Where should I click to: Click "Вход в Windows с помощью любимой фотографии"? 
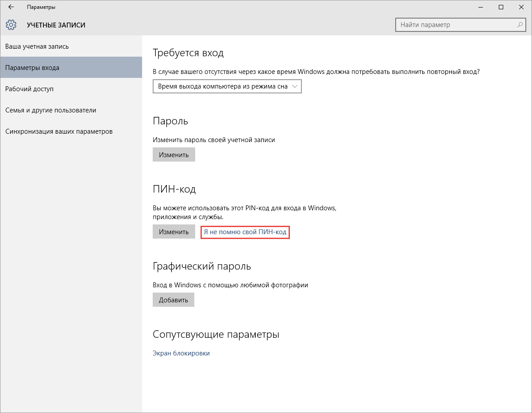point(230,285)
